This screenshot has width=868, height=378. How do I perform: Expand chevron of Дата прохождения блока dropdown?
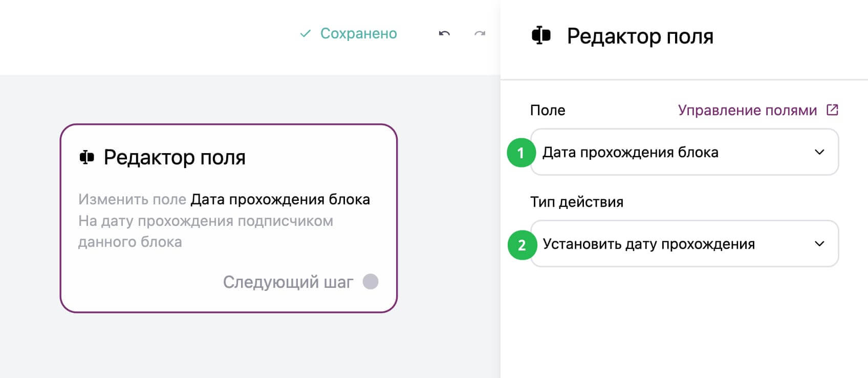click(819, 152)
